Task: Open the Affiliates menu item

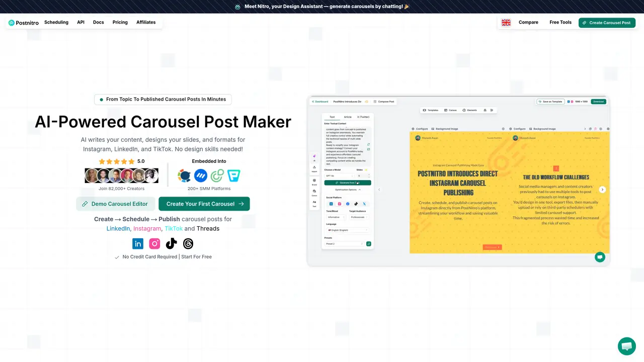Action: pos(146,22)
